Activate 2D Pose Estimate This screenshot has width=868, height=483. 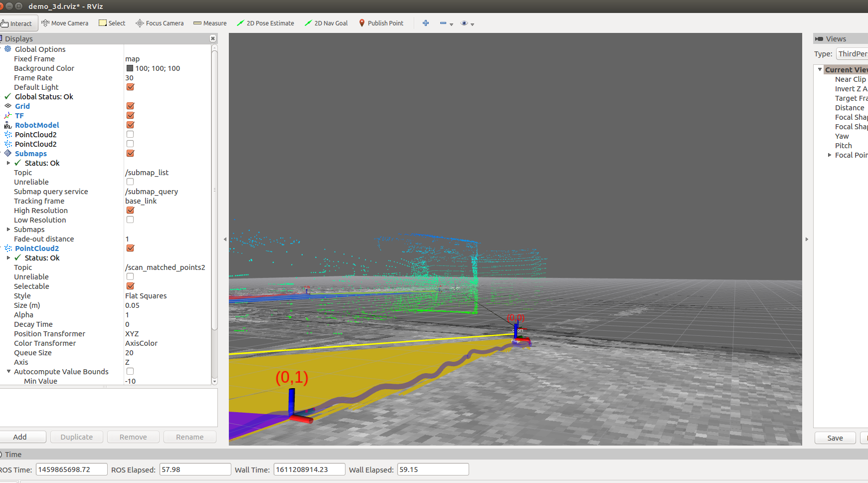point(265,23)
